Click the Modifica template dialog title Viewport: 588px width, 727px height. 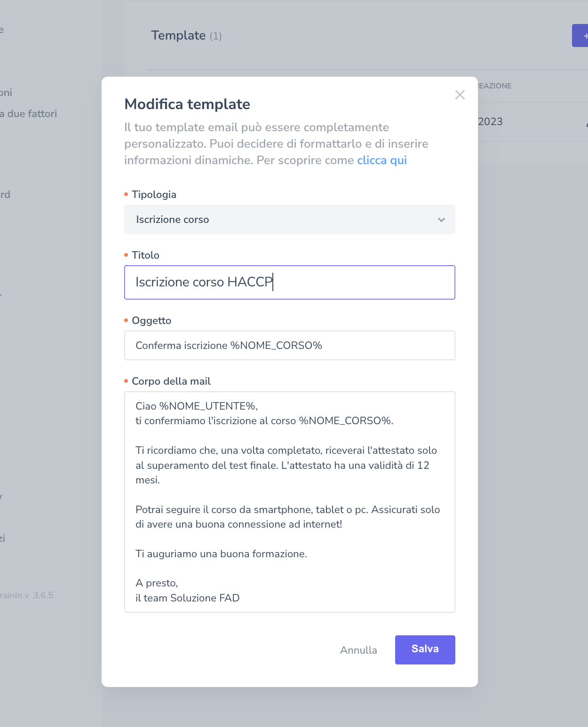click(x=187, y=104)
